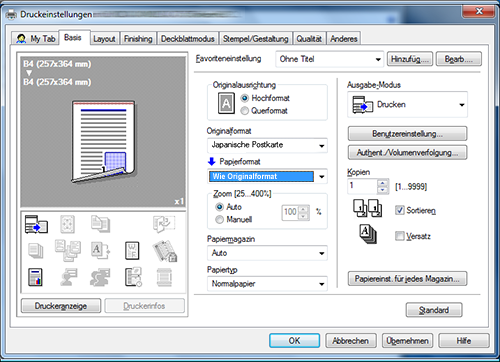Image resolution: width=500 pixels, height=362 pixels.
Task: Click the zoom percentage input field
Action: coord(290,213)
